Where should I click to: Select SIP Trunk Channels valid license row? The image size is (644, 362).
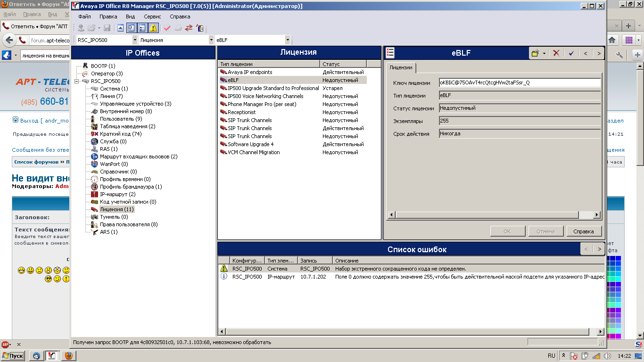tap(299, 128)
